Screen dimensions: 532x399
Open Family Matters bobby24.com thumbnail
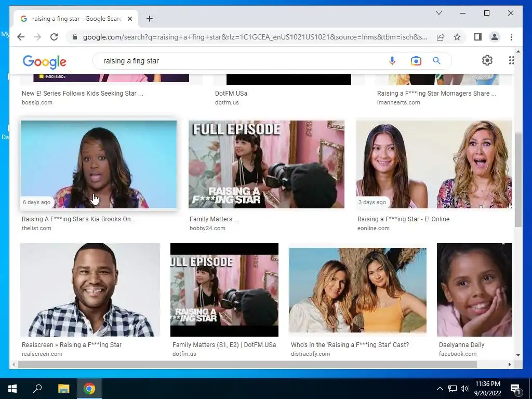[x=267, y=164]
